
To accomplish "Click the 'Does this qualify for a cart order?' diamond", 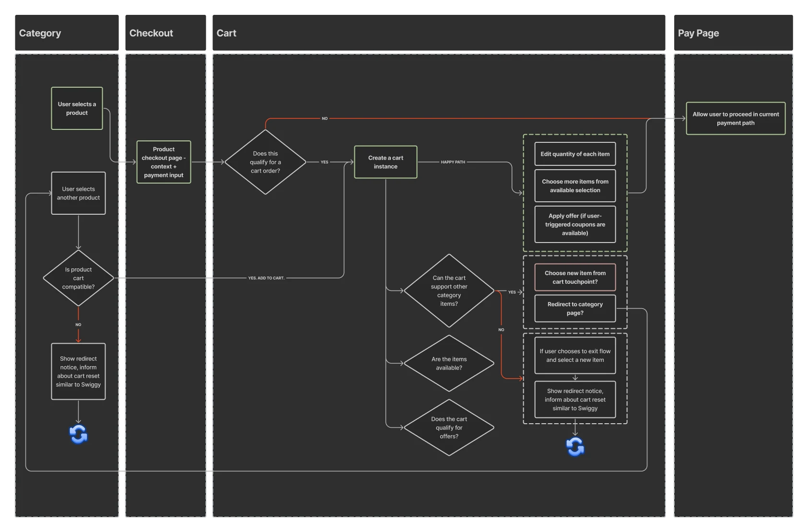I will [265, 162].
